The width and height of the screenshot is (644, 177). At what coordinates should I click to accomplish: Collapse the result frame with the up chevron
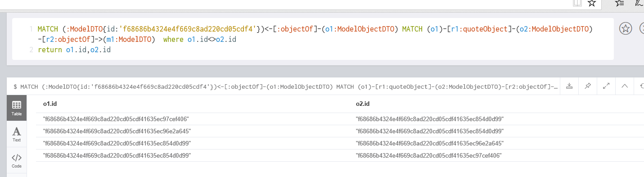(x=625, y=86)
